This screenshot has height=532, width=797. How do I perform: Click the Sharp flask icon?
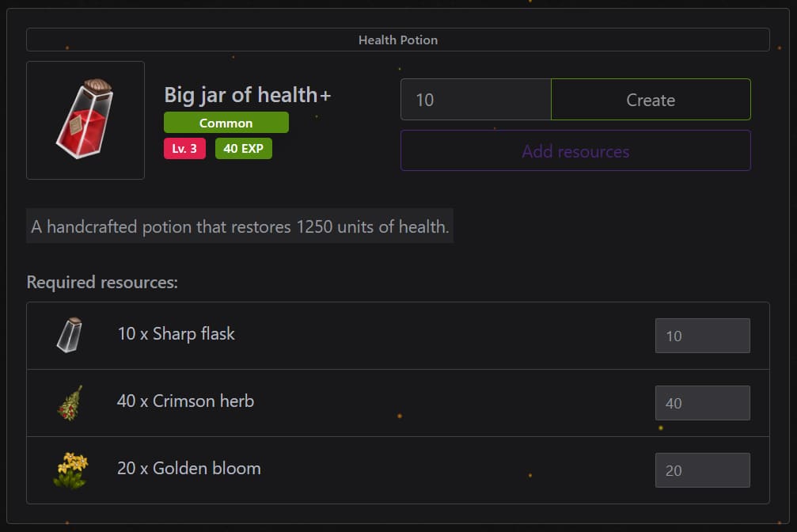[70, 335]
